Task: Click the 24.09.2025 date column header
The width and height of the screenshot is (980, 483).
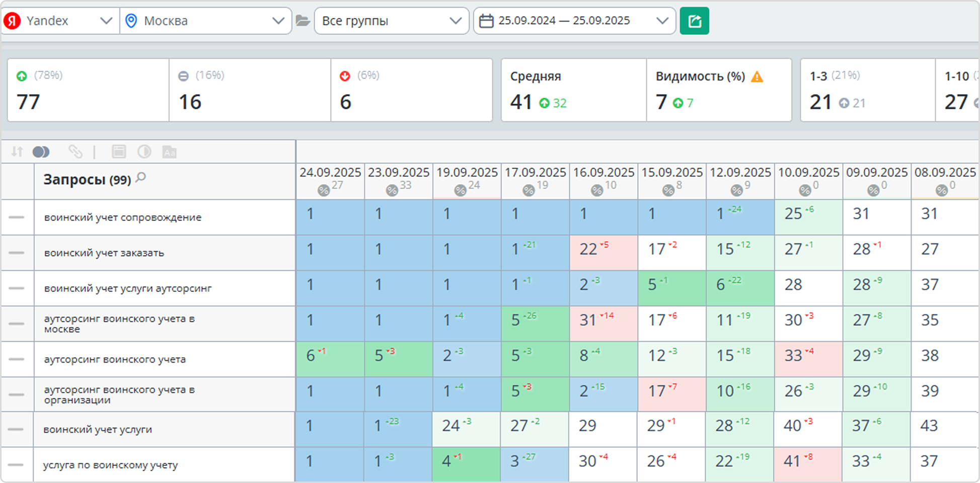Action: pos(330,173)
